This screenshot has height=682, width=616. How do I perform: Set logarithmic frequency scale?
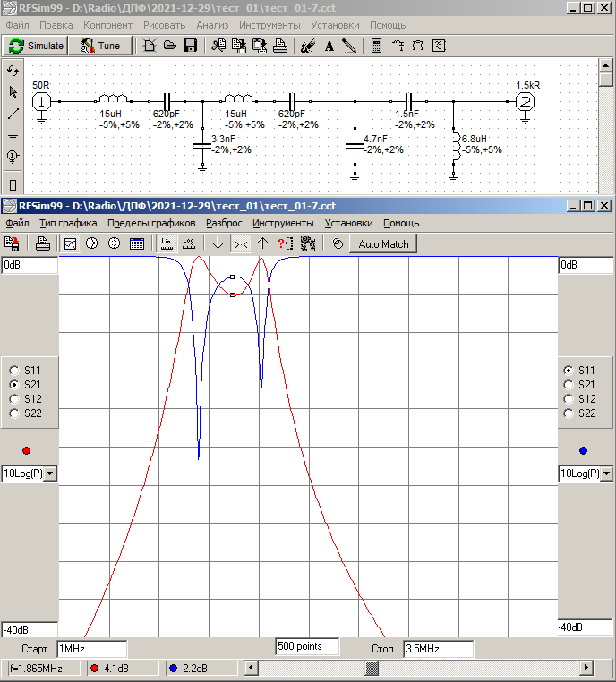[x=188, y=243]
